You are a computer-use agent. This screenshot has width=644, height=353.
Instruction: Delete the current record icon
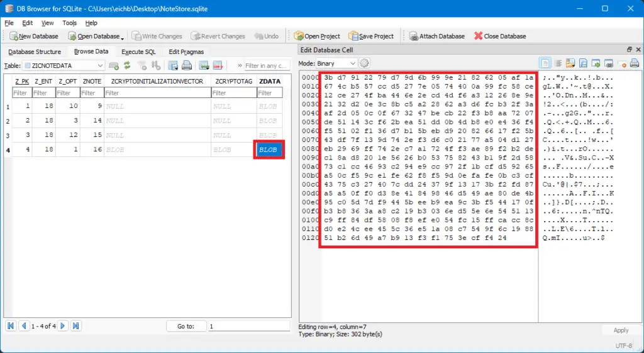click(x=218, y=65)
